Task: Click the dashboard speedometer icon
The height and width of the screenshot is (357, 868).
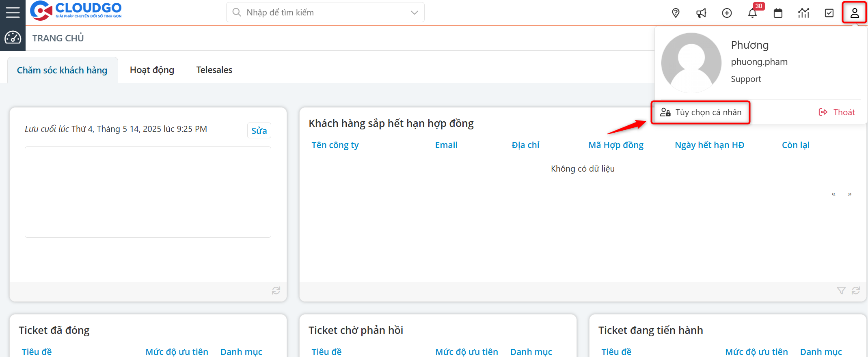Action: tap(13, 38)
